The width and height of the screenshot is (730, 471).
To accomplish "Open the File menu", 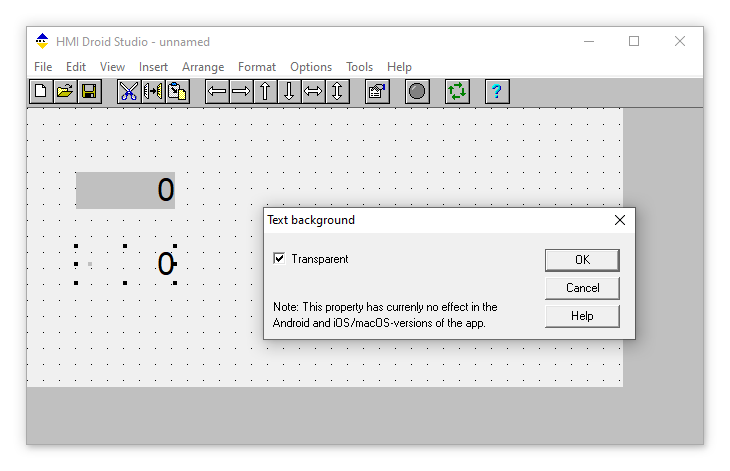I will (43, 67).
